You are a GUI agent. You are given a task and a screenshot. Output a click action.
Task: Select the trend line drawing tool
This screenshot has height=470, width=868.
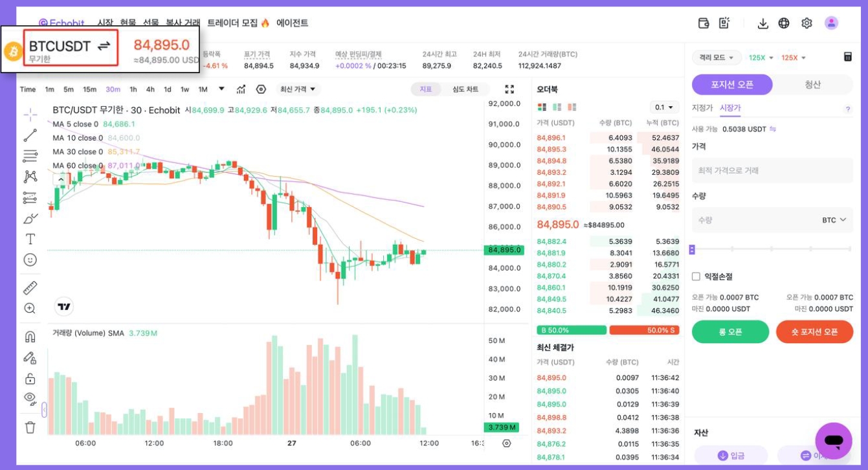pos(30,135)
